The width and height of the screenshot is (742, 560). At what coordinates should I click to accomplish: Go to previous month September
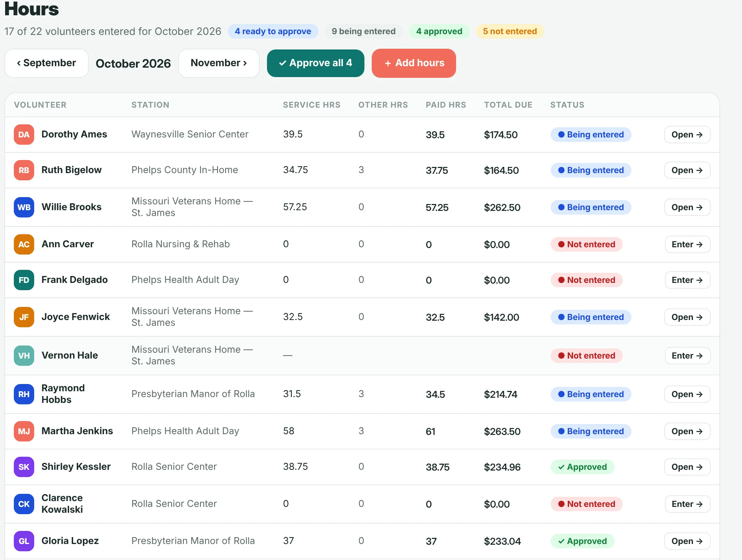[47, 63]
